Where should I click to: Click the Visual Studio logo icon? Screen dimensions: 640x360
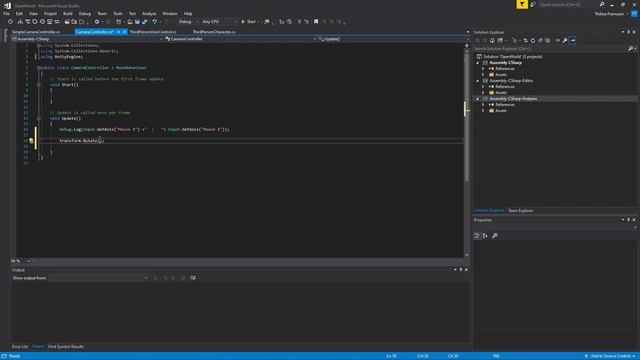7,5
